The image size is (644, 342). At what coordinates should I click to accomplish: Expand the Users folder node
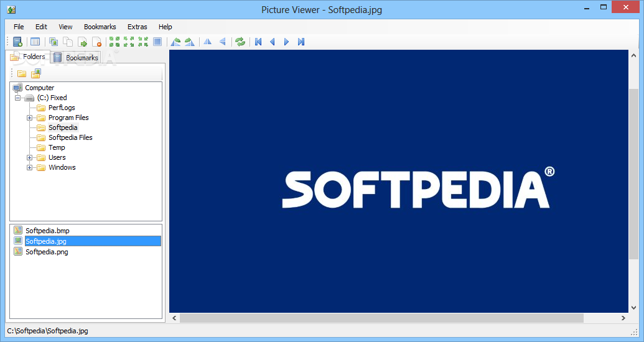click(30, 158)
